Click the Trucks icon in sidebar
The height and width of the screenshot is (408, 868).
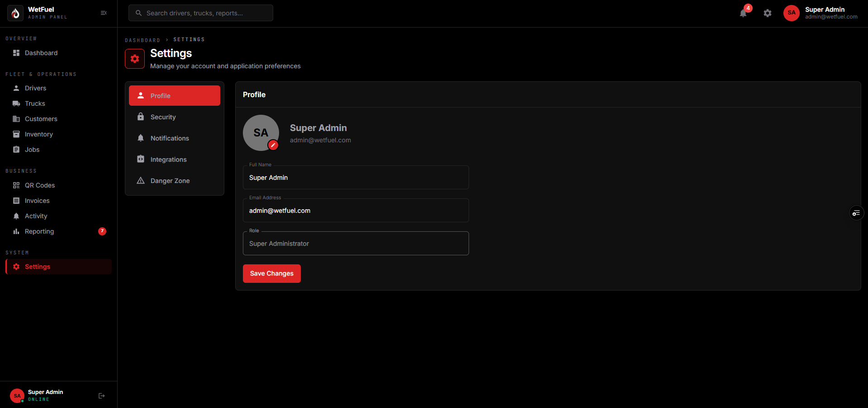coord(16,103)
